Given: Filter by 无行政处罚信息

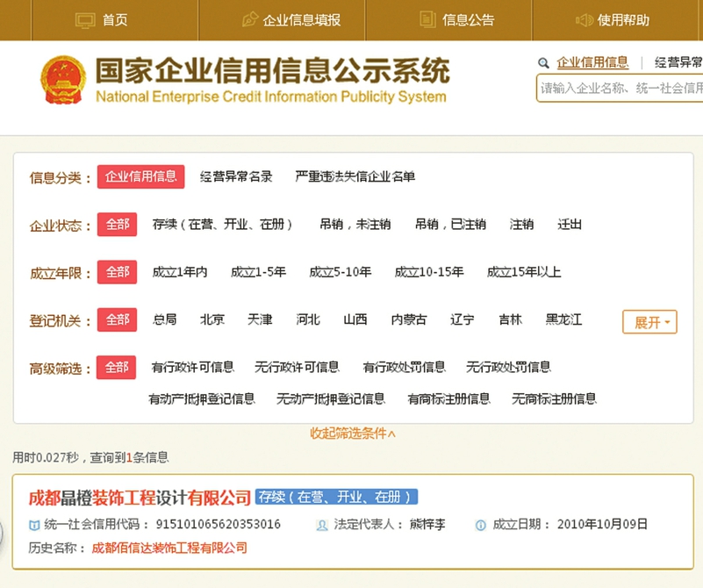Looking at the screenshot, I should coord(508,368).
